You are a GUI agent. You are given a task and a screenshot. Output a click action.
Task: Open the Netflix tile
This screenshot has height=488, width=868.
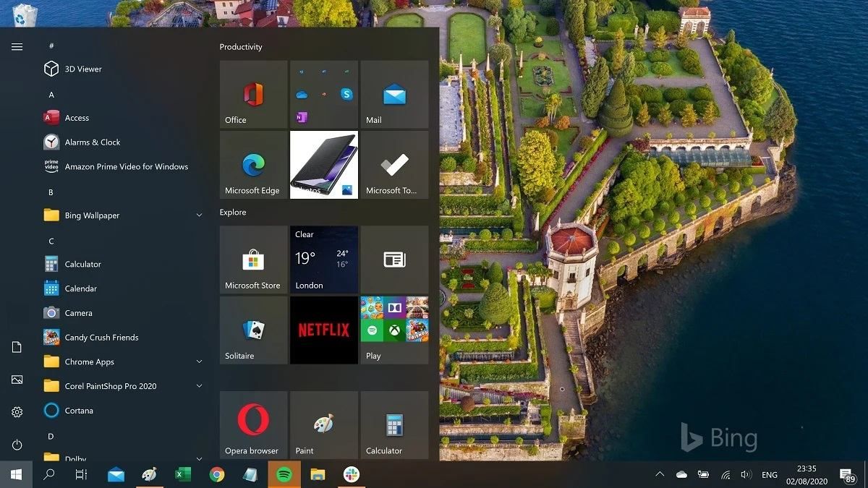[323, 330]
